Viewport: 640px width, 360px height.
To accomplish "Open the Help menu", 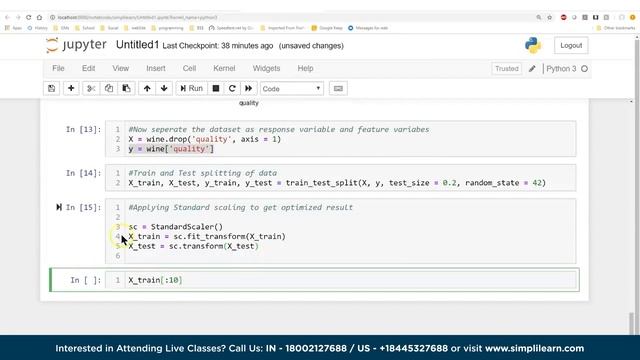I will click(x=305, y=68).
